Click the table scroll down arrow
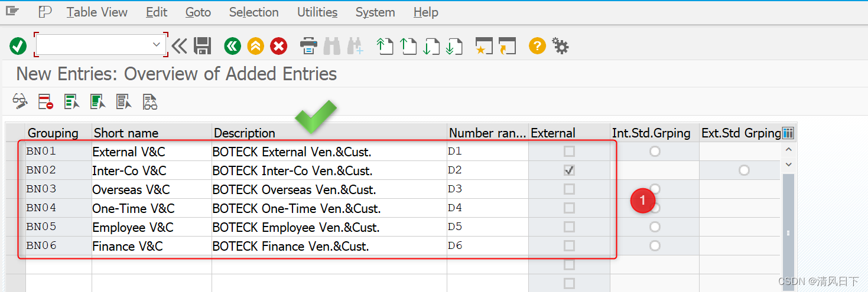The height and width of the screenshot is (292, 868). point(788,164)
